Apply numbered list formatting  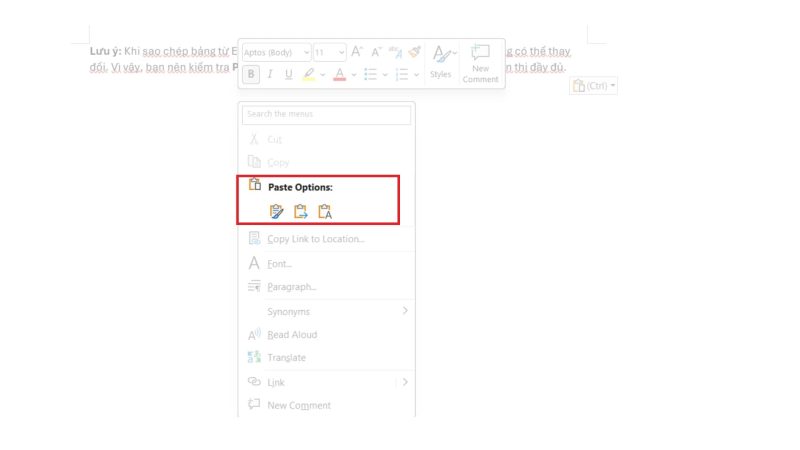point(402,74)
